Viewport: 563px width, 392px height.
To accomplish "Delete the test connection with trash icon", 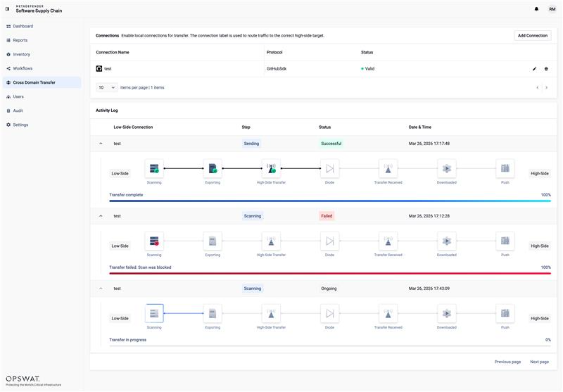I will tap(546, 69).
